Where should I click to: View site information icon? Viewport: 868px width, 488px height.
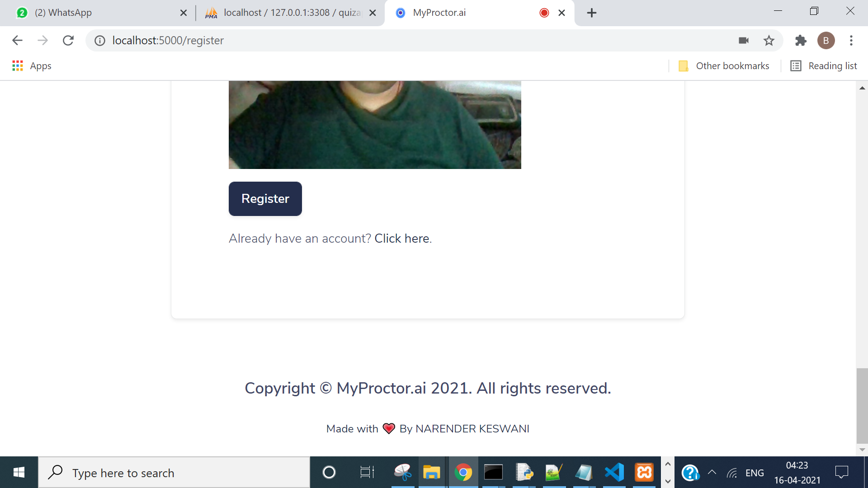pos(100,41)
